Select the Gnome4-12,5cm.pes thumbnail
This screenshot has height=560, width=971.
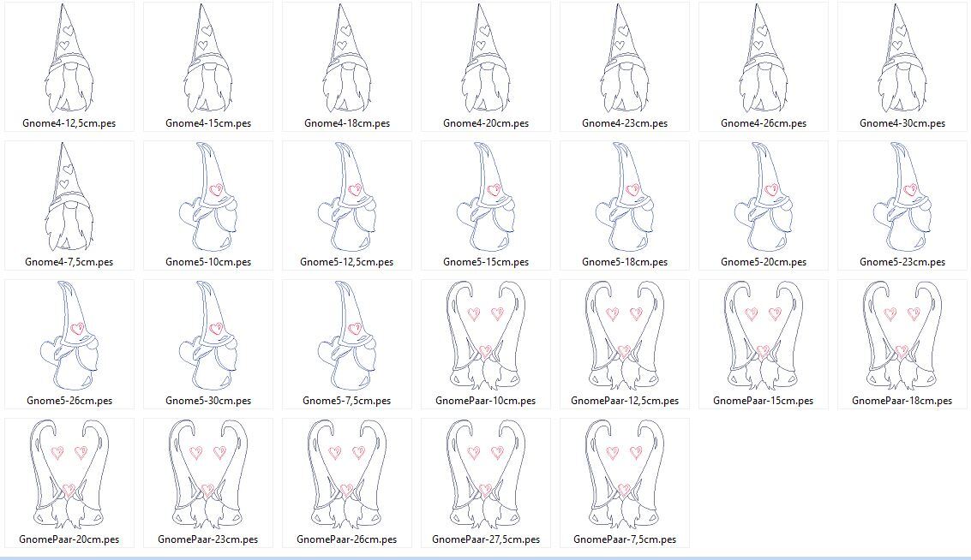[x=69, y=60]
